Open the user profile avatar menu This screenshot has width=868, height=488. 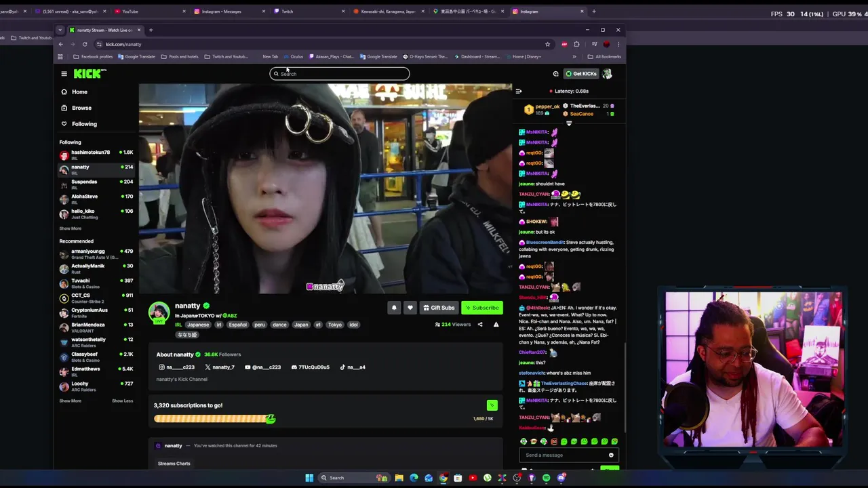[x=607, y=74]
